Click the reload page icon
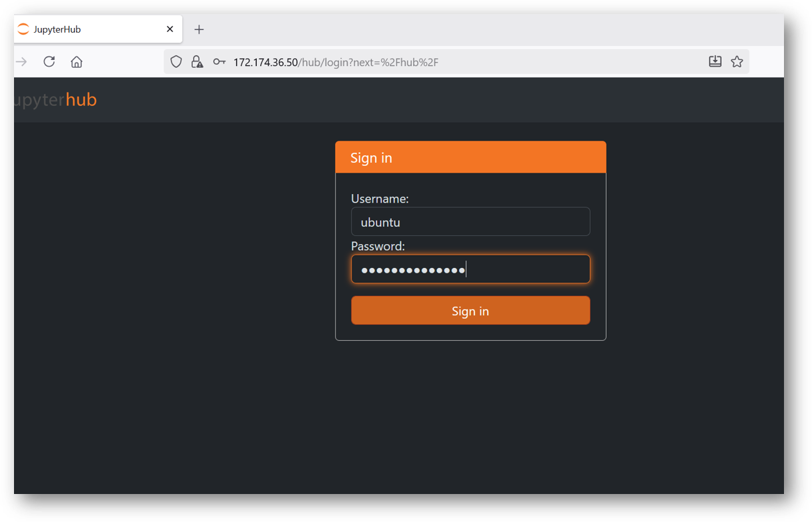Image resolution: width=812 pixels, height=522 pixels. [x=49, y=62]
